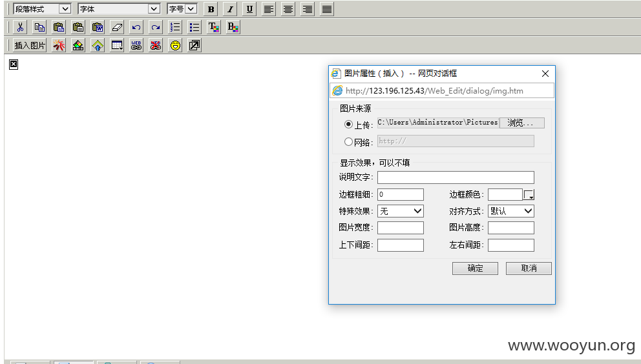Select the 上传 radio button
The height and width of the screenshot is (364, 641).
coord(348,124)
